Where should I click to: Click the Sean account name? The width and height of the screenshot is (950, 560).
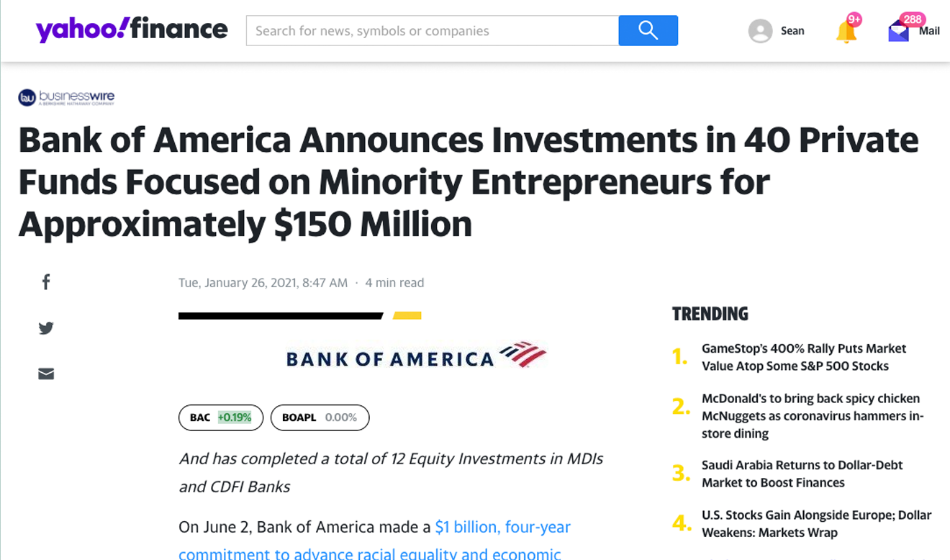pos(792,31)
